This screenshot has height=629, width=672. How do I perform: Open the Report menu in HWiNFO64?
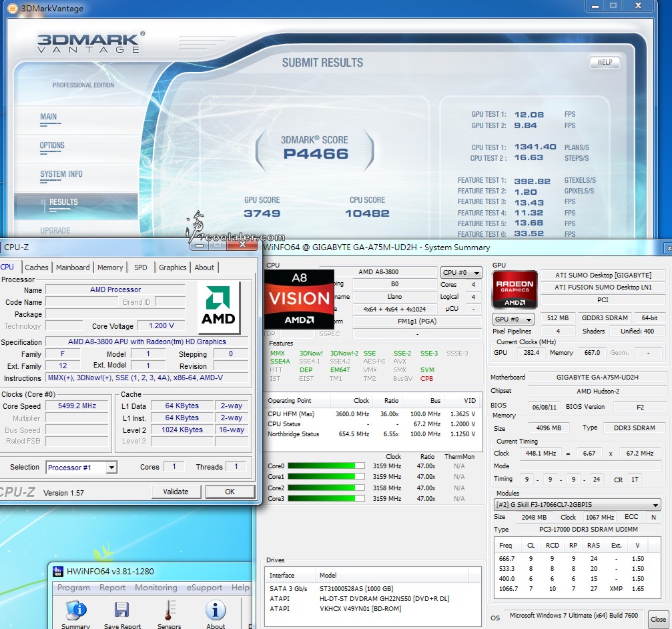click(112, 588)
